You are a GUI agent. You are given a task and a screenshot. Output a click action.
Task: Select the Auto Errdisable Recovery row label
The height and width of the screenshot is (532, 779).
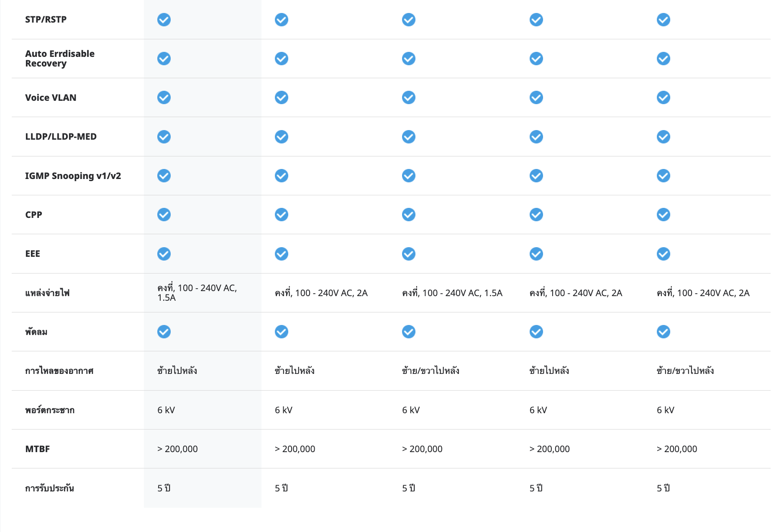pyautogui.click(x=60, y=59)
